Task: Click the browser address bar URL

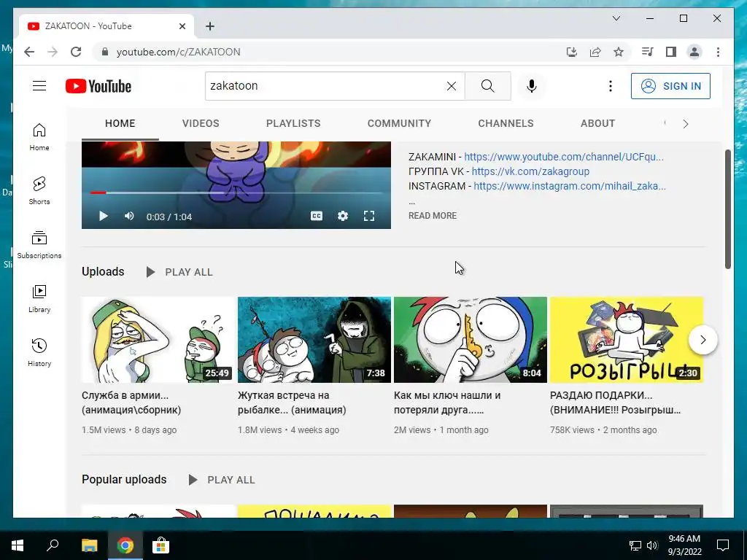Action: pyautogui.click(x=178, y=52)
